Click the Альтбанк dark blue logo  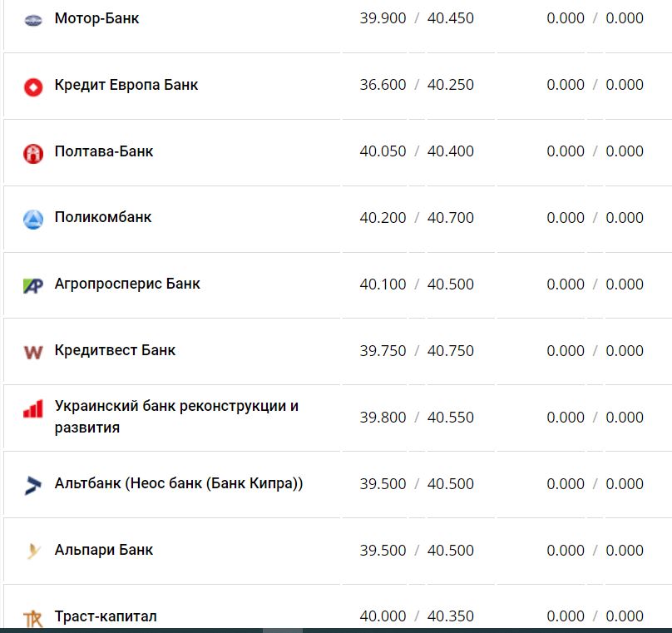[x=32, y=485]
